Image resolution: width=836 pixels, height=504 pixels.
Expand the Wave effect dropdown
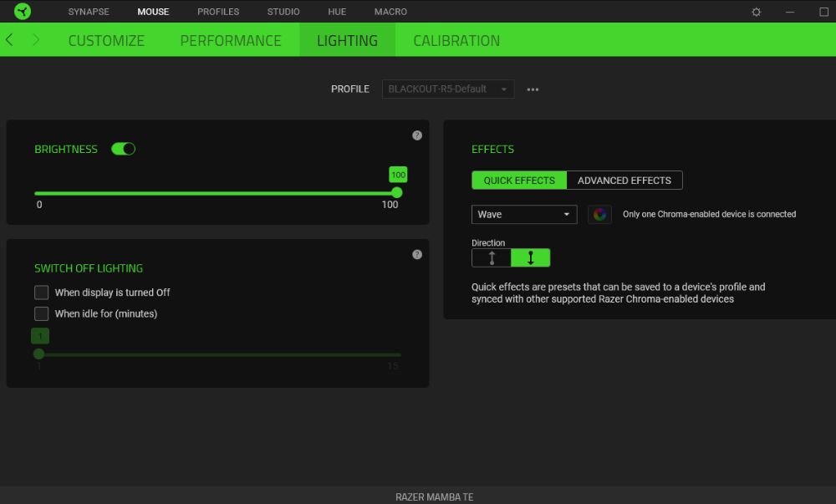524,214
